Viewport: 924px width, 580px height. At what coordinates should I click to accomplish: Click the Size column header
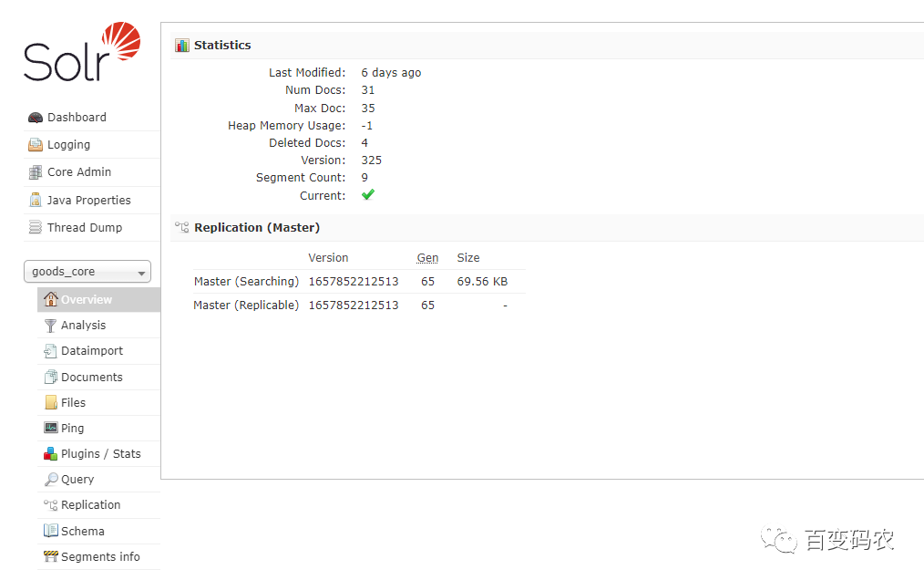click(x=468, y=258)
